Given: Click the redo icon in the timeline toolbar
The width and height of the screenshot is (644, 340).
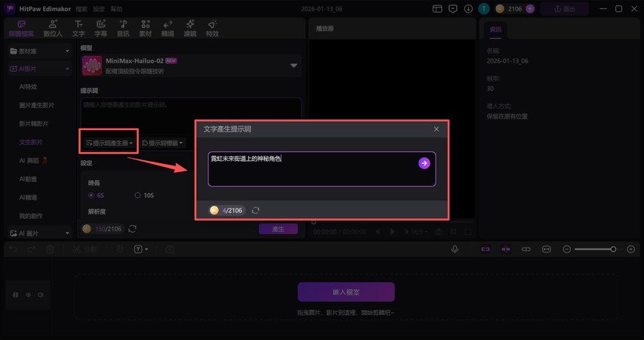Looking at the screenshot, I should [x=32, y=249].
